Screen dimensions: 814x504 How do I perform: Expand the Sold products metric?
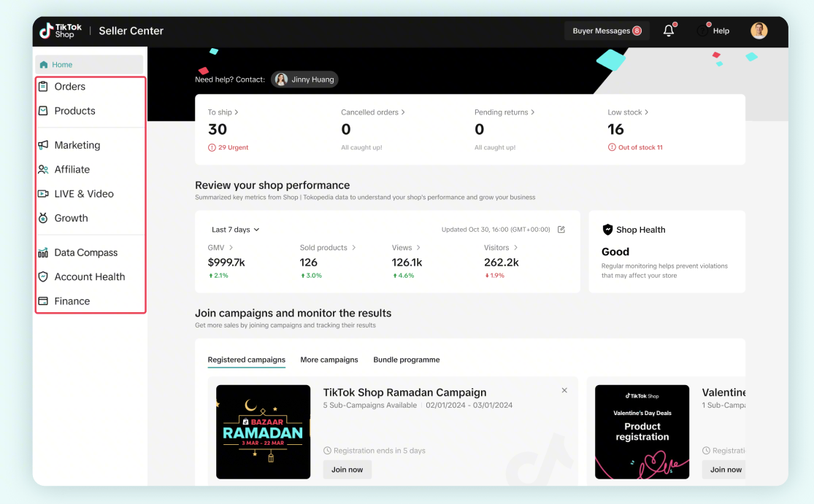point(328,248)
